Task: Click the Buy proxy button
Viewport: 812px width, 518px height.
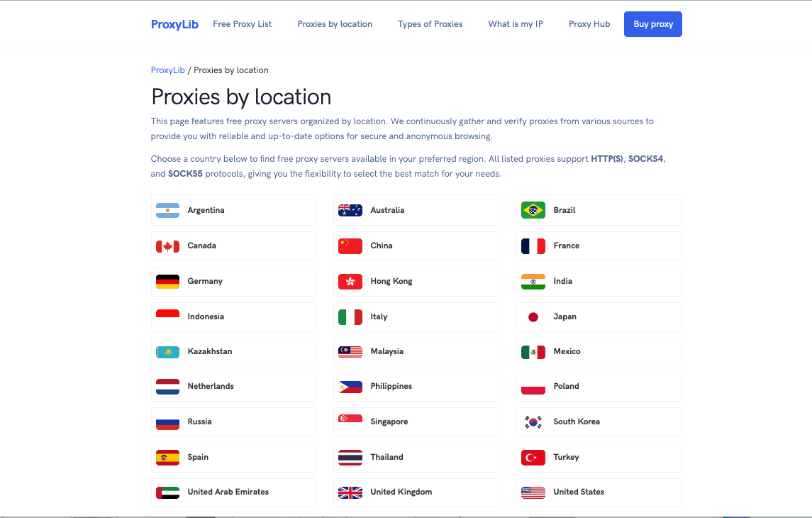Action: 653,24
